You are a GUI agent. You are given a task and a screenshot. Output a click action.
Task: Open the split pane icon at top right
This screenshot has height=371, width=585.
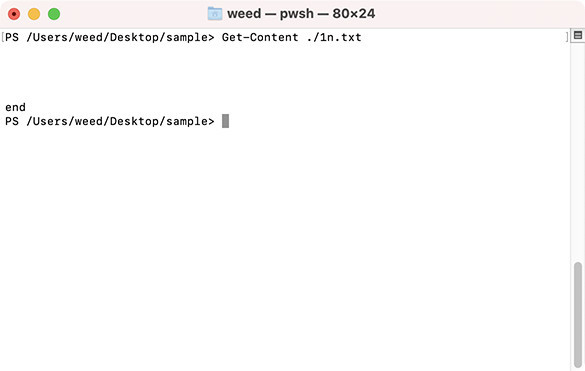[578, 35]
